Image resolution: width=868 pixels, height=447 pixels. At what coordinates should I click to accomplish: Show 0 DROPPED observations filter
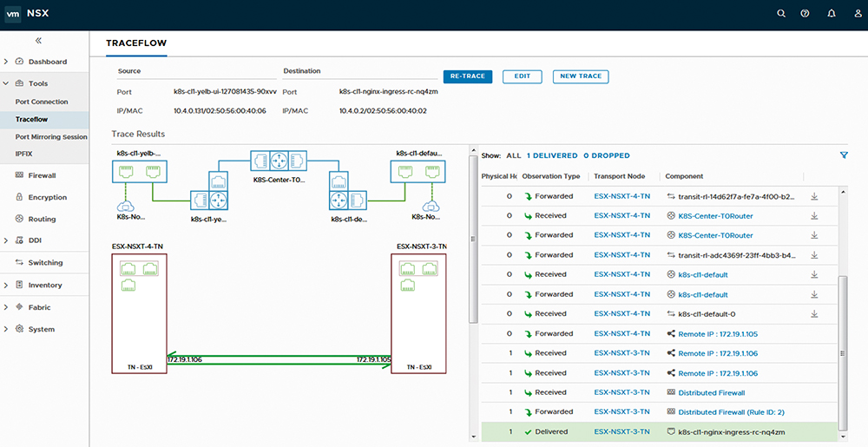pos(607,155)
